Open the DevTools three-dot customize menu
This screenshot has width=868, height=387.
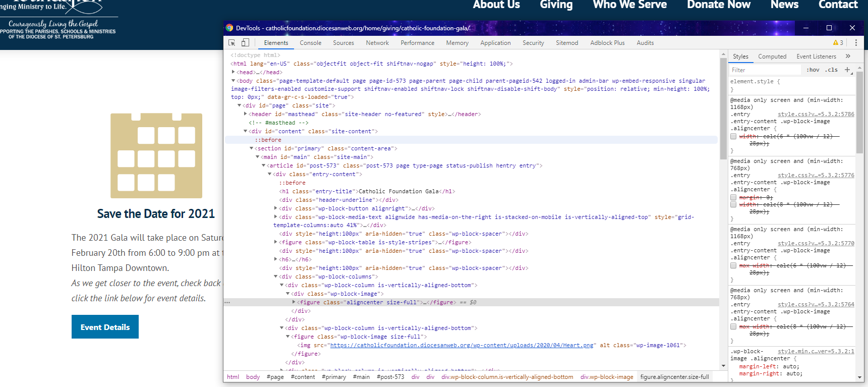[x=856, y=43]
